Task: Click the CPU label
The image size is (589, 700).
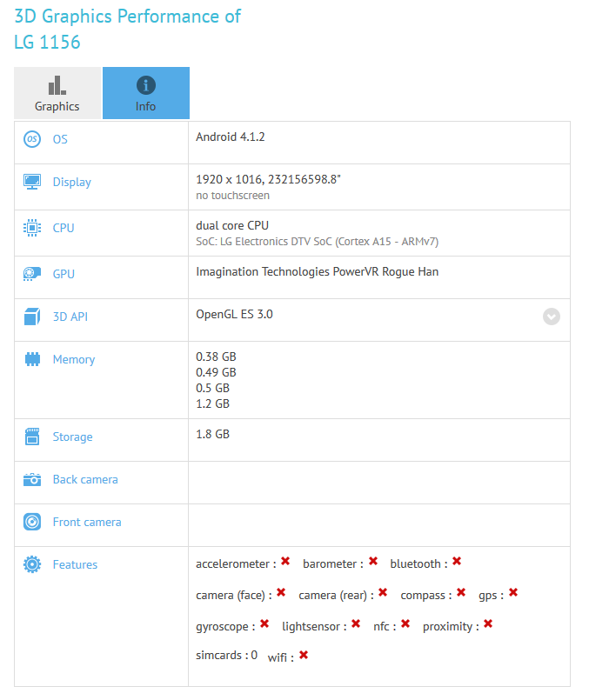Action: point(64,228)
